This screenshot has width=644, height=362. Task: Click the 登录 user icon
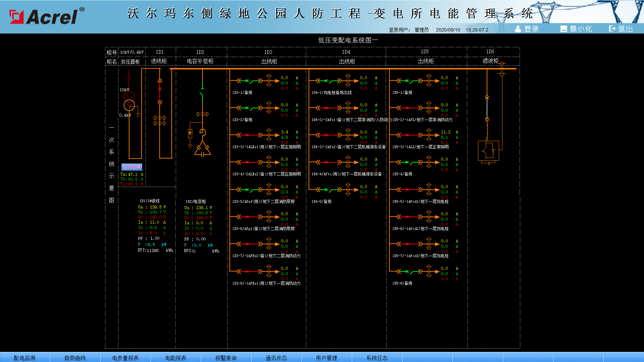click(x=518, y=29)
